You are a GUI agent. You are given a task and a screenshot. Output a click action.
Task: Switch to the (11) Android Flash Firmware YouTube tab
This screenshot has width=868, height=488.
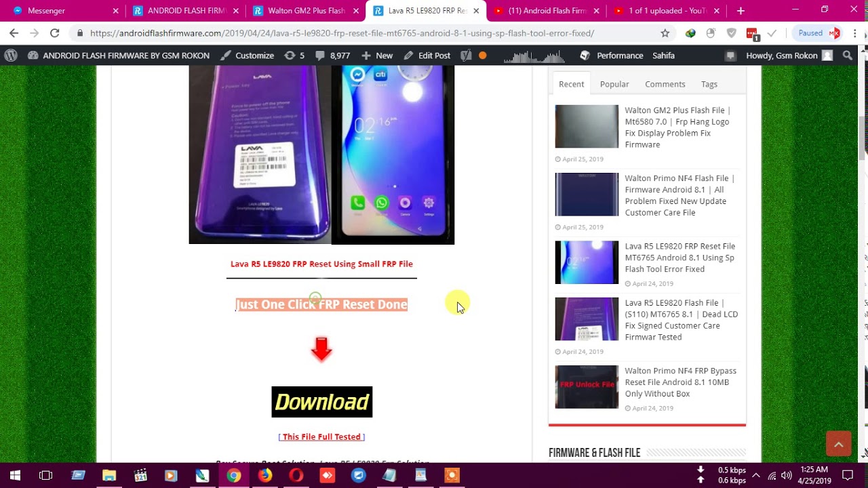pos(545,11)
